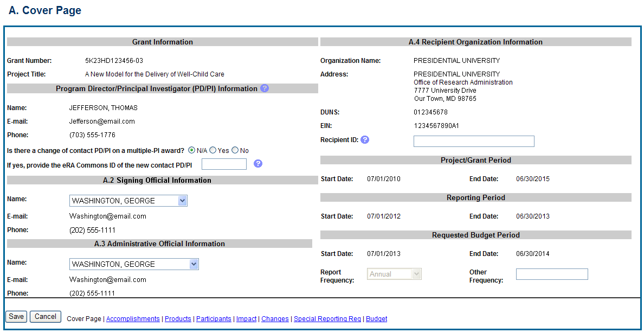Navigate to the Participants section

tap(214, 319)
